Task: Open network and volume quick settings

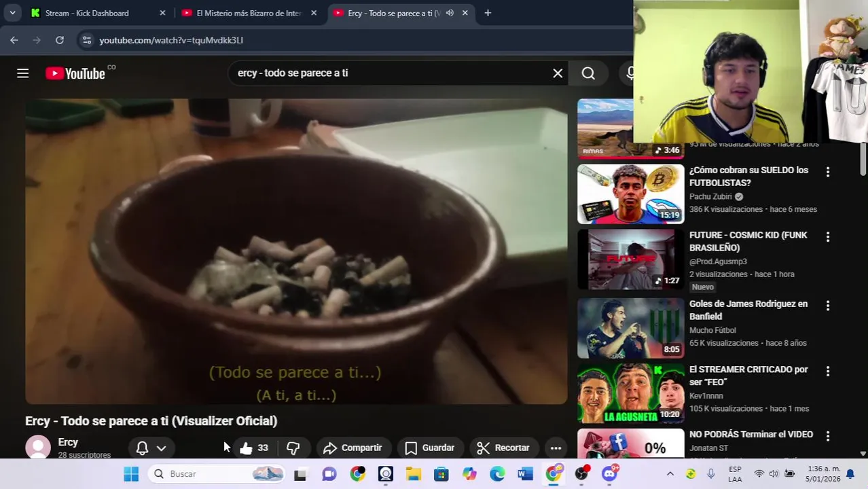Action: coord(774,474)
